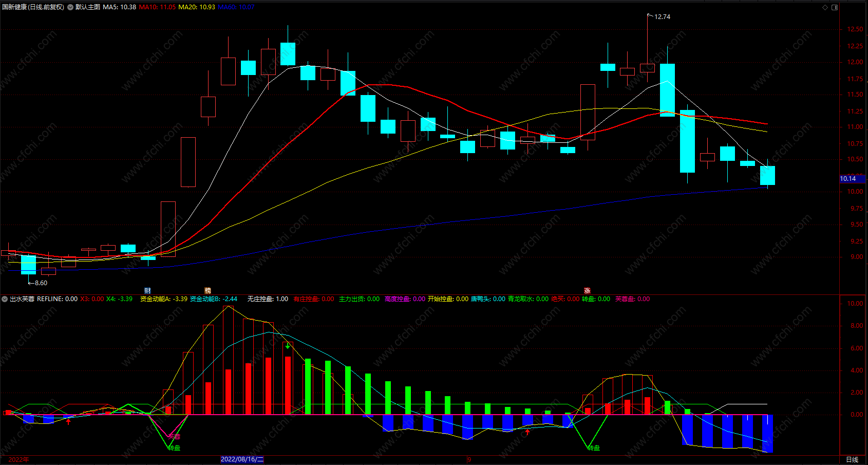Click the MA20: 10.93 label
The height and width of the screenshot is (465, 868).
197,7
